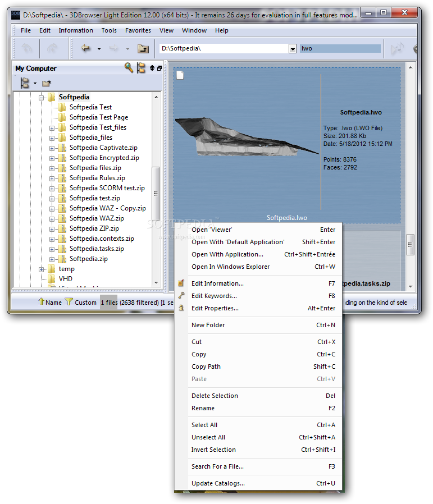The height and width of the screenshot is (504, 433).
Task: Open the Help menu
Action: click(x=222, y=30)
